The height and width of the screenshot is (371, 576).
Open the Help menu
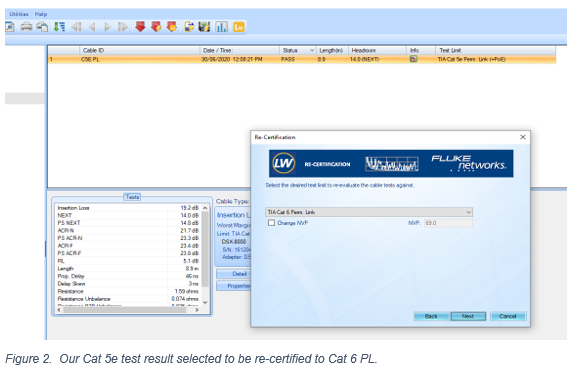[x=41, y=14]
